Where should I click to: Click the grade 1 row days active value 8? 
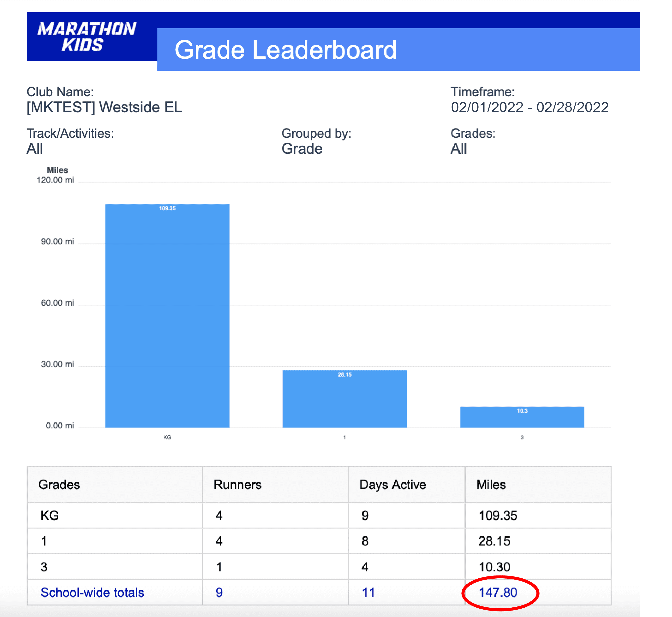coord(365,541)
